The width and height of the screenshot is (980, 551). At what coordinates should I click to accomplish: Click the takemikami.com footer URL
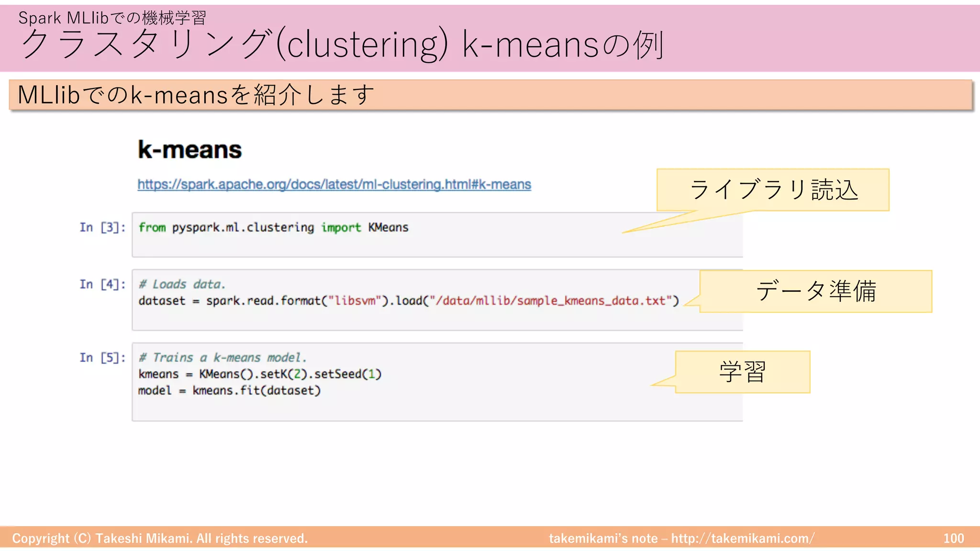743,539
